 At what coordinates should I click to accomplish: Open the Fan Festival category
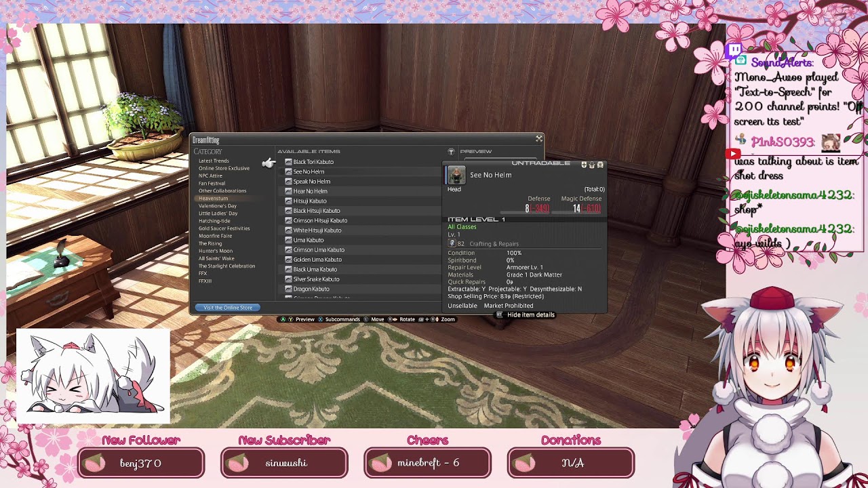click(212, 183)
